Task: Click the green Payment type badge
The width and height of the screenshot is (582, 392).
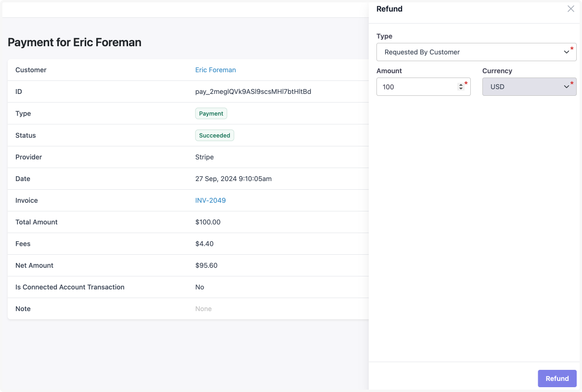Action: [x=211, y=114]
